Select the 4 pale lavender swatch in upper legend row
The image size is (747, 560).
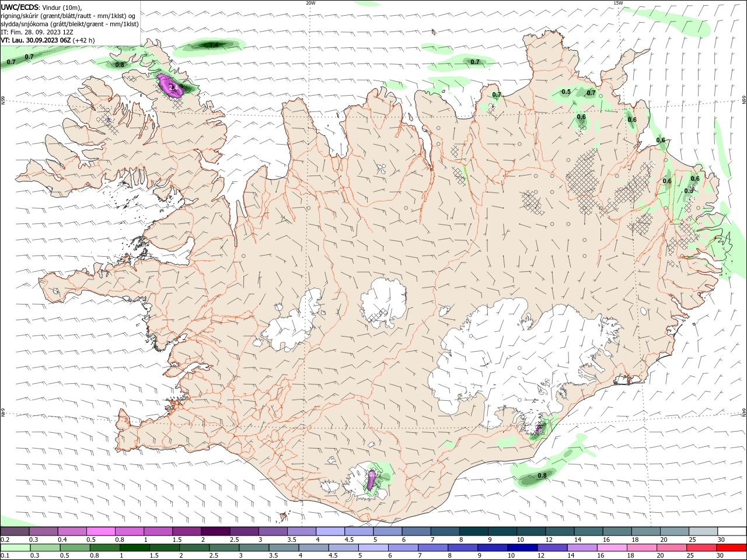tap(330, 531)
